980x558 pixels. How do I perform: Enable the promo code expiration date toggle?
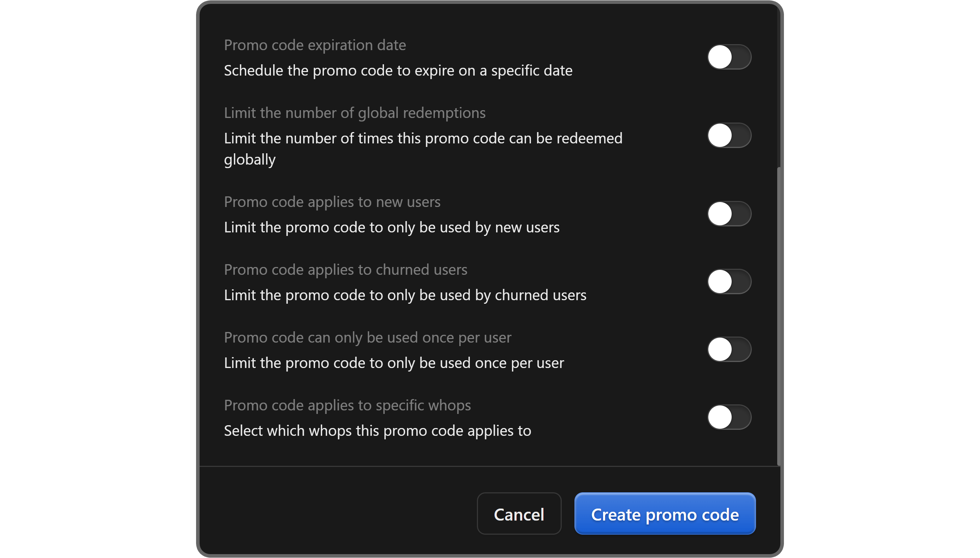click(x=729, y=57)
